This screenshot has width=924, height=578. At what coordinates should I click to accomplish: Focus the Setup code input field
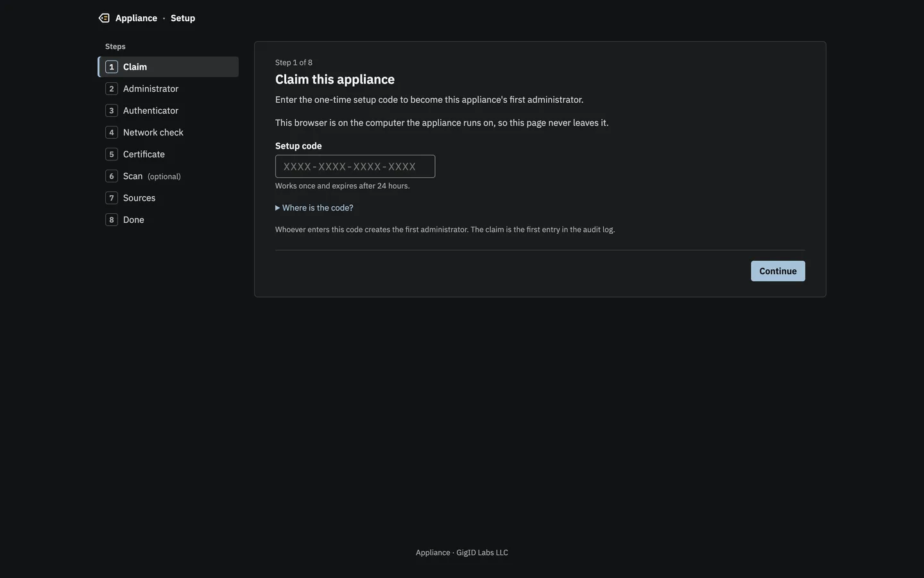[x=355, y=166]
